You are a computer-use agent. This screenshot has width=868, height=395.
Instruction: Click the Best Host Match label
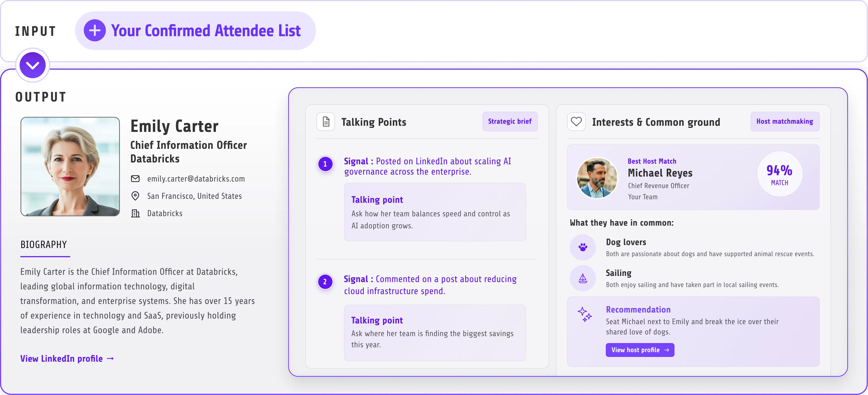pyautogui.click(x=652, y=161)
